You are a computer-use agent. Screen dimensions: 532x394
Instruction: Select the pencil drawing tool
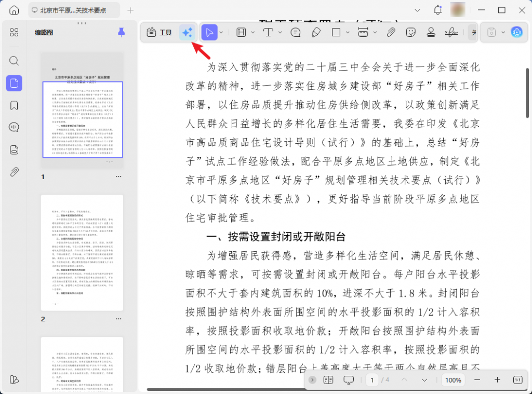(x=316, y=33)
